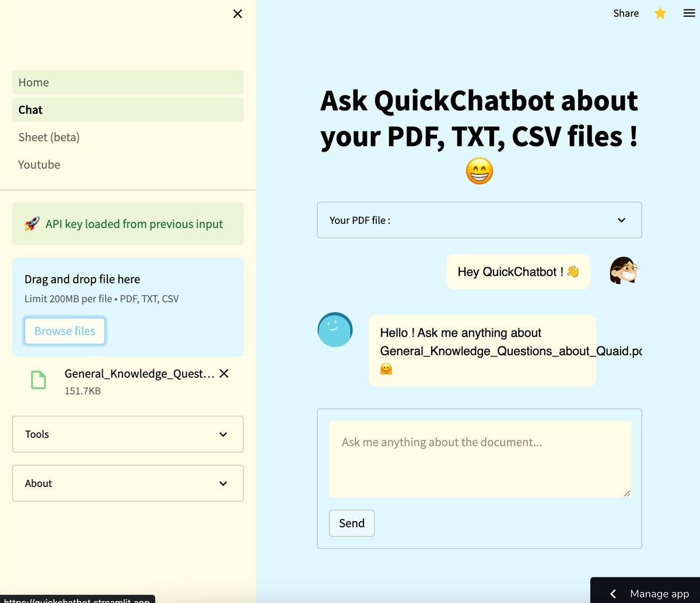This screenshot has height=603, width=700.
Task: Click the uploaded document file icon
Action: tap(38, 380)
